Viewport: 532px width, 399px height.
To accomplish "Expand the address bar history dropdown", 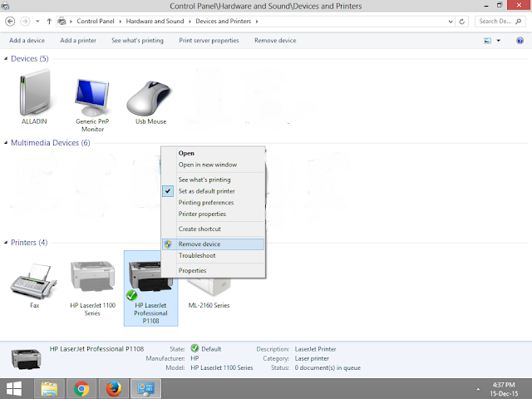I will [x=451, y=22].
